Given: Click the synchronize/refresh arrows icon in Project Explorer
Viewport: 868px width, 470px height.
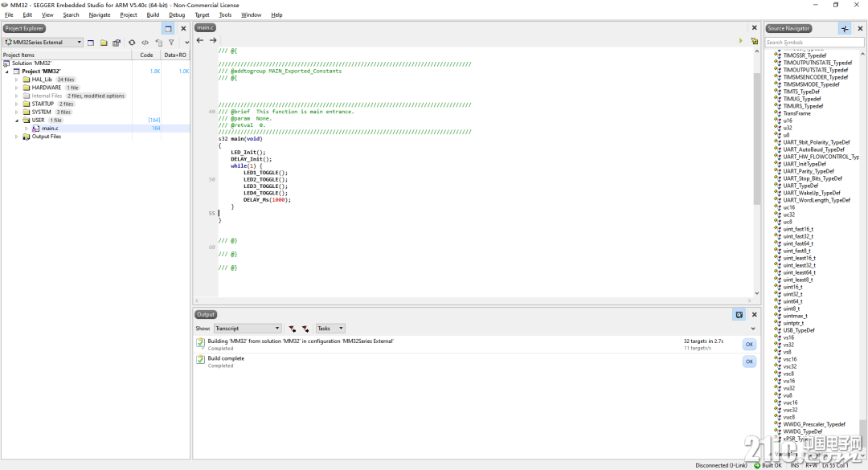Looking at the screenshot, I should click(132, 43).
